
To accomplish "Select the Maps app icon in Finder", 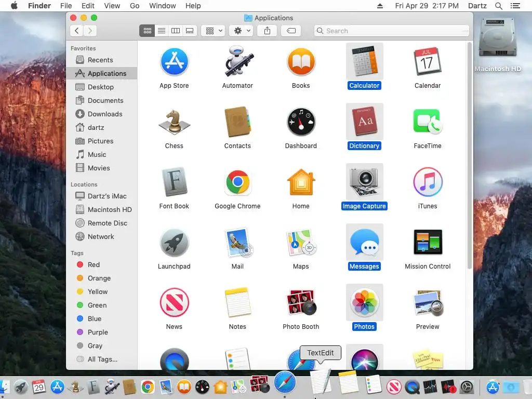I will 301,243.
